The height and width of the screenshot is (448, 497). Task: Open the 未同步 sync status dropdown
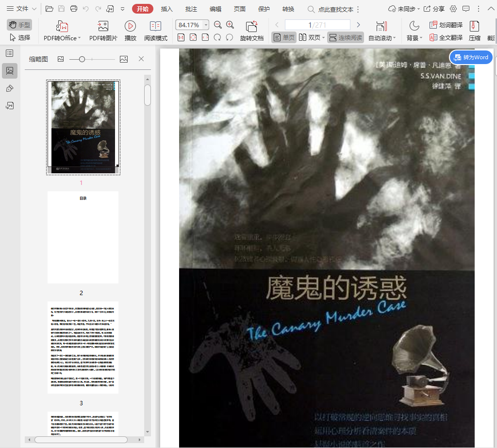(x=404, y=9)
